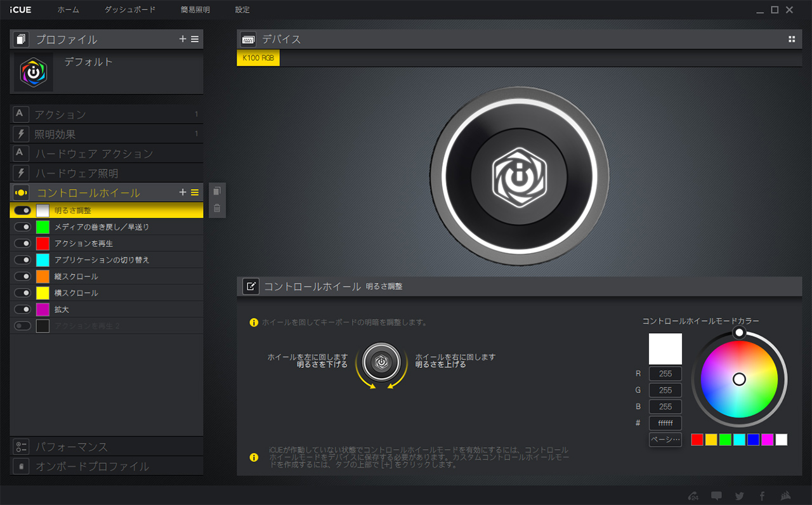Select the メディアの巻き戻し／早送り mode label
The height and width of the screenshot is (505, 812).
point(102,227)
